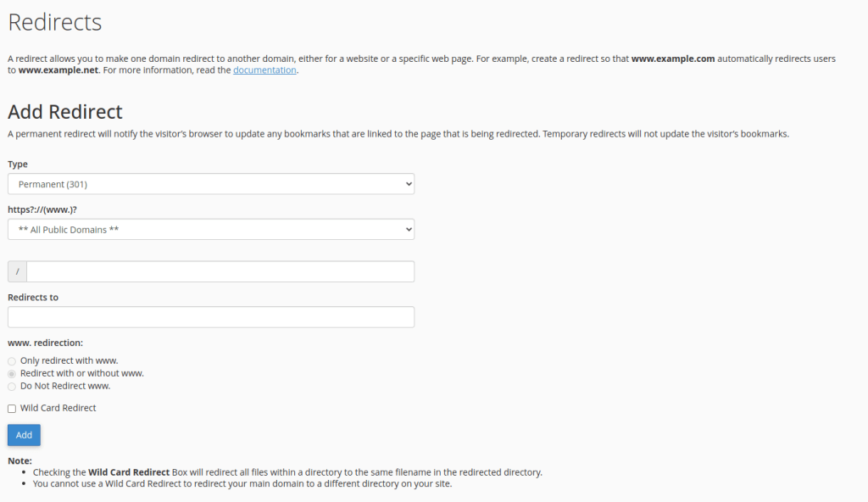Click the "Add Redirect" heading
Image resolution: width=868 pixels, height=502 pixels.
point(64,111)
